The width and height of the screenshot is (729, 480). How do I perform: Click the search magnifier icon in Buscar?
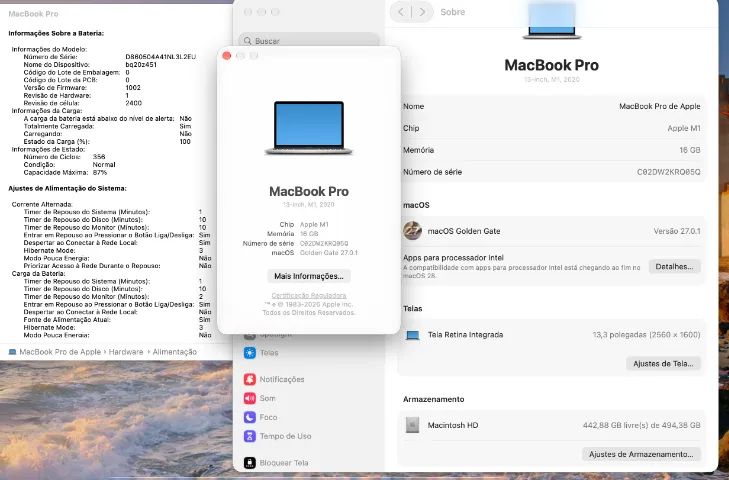click(x=248, y=41)
